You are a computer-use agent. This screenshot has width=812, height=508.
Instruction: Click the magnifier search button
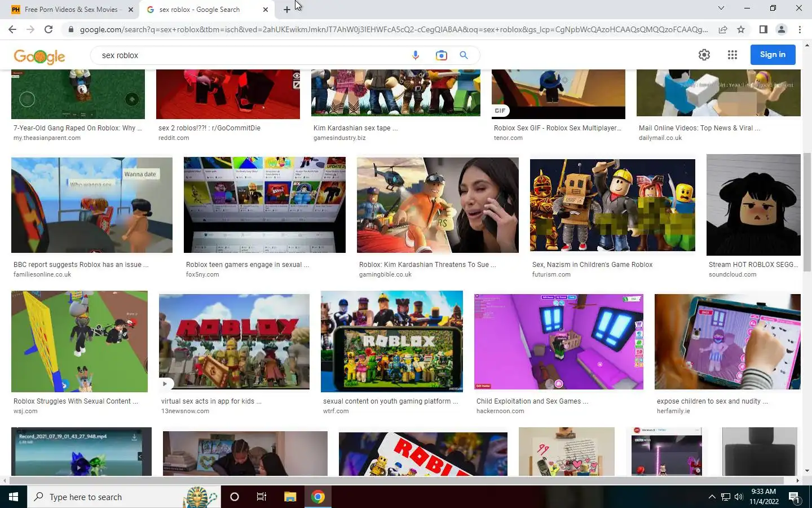click(x=464, y=55)
